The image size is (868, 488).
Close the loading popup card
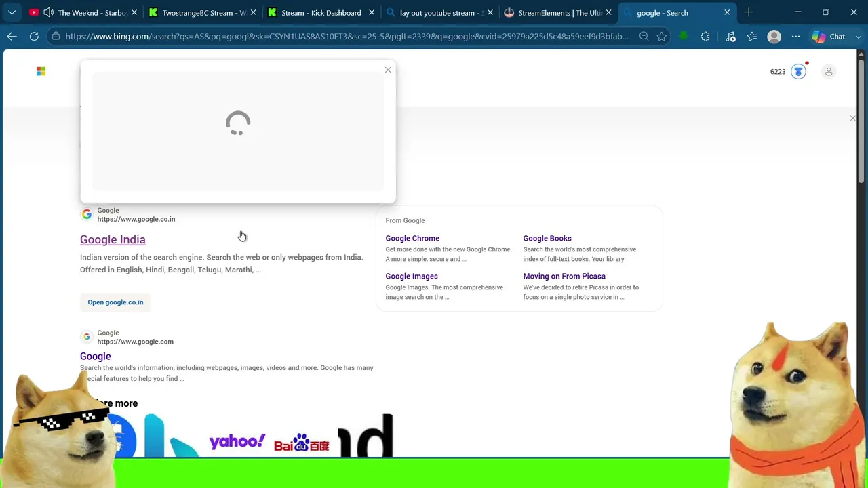click(x=388, y=70)
